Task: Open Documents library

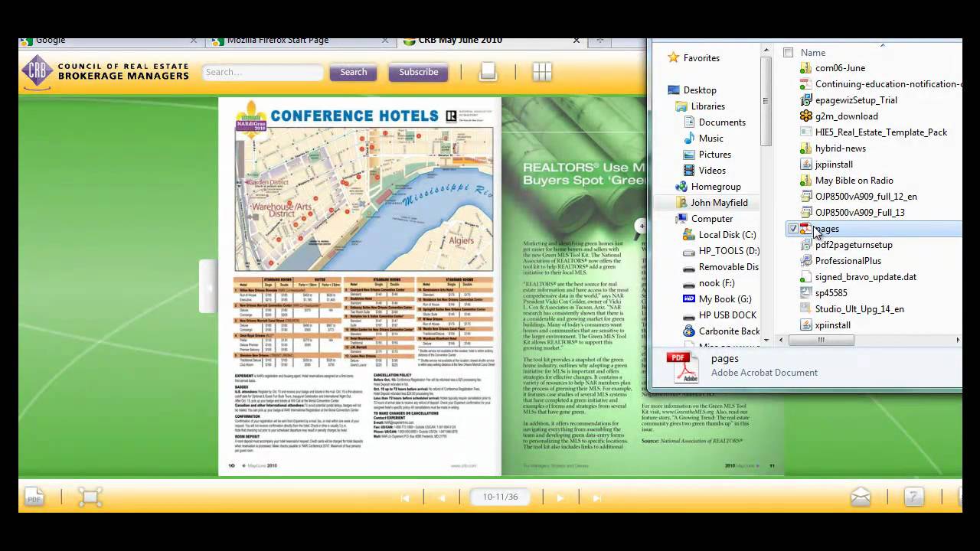Action: [x=714, y=122]
